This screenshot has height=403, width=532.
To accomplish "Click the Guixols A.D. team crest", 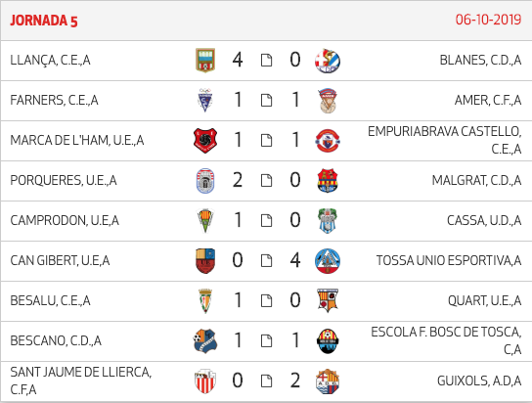I will point(328,381).
